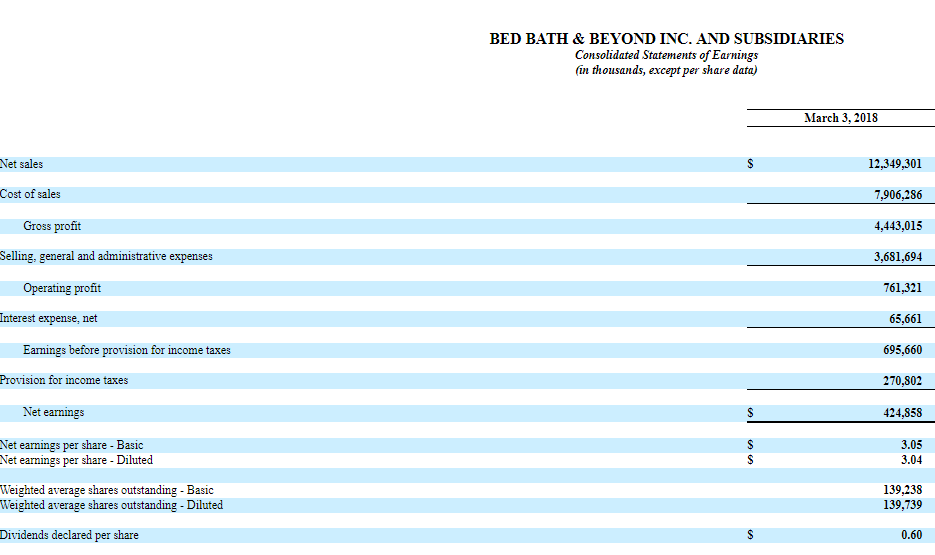Click 'Weighted average shares outstanding - Basic' label
The image size is (935, 555).
(x=107, y=490)
